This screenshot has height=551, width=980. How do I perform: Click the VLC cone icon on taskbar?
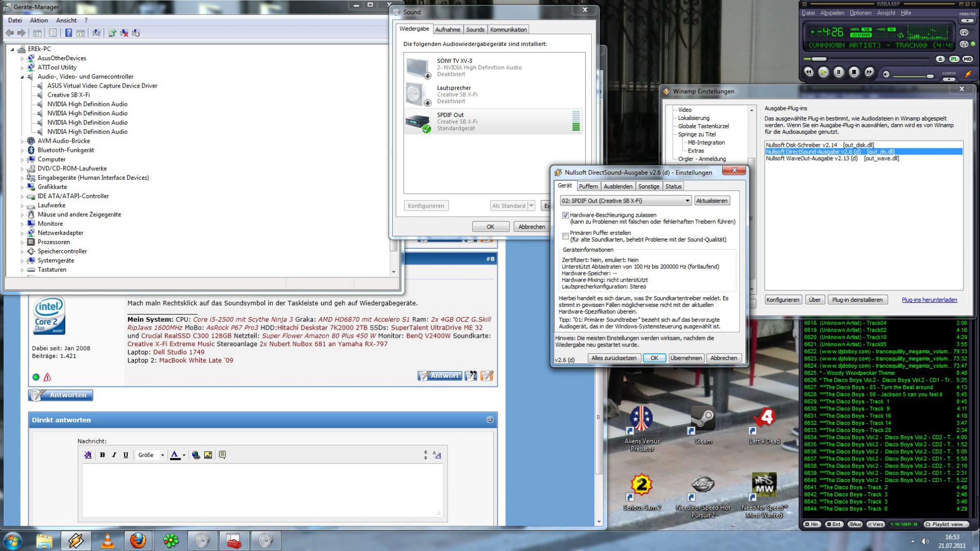click(x=107, y=541)
